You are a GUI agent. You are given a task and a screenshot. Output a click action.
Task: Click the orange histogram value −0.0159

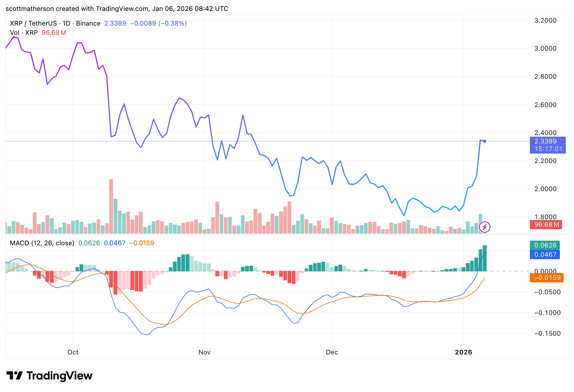(141, 243)
